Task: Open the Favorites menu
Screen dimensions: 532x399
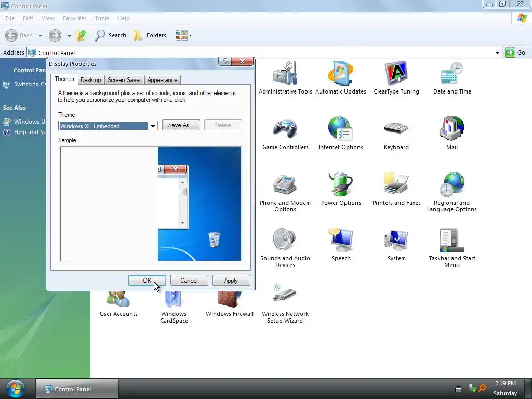Action: point(75,18)
